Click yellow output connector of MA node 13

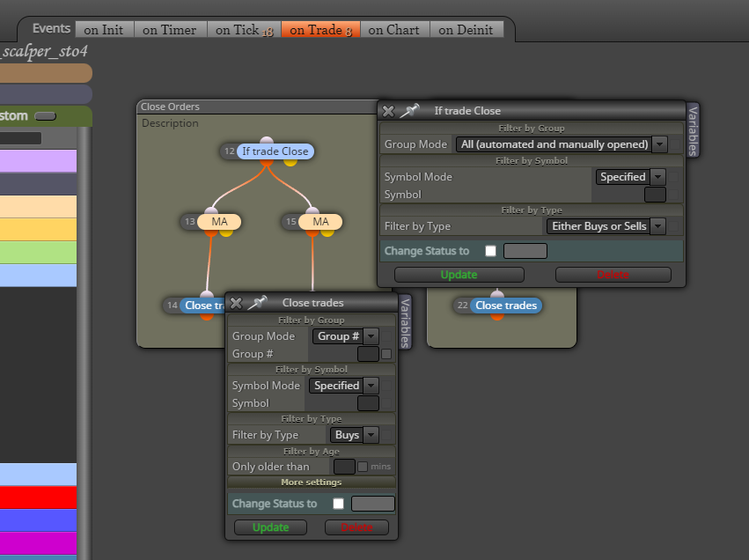[226, 232]
